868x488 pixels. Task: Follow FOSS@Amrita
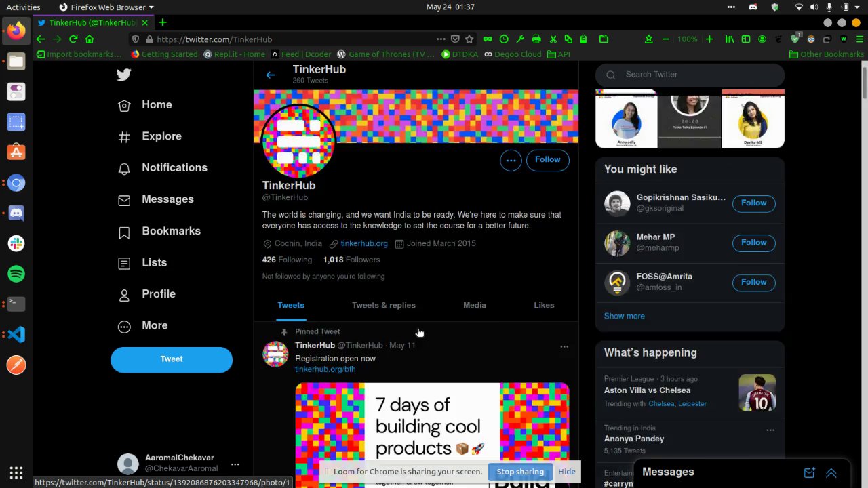pyautogui.click(x=753, y=282)
